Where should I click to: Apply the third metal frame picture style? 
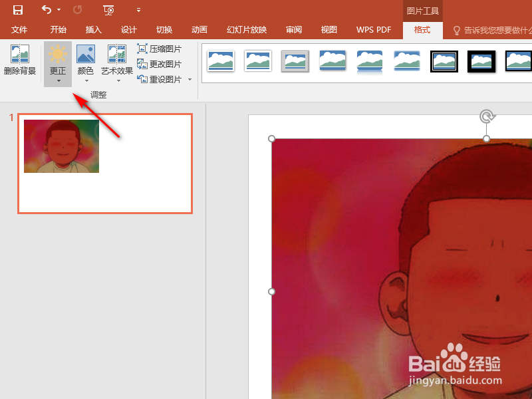tap(295, 61)
